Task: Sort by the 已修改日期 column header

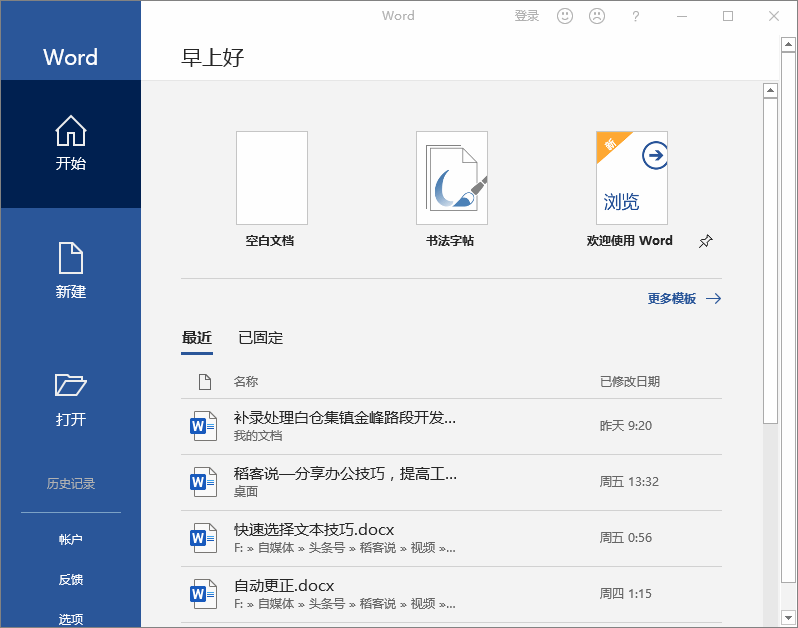Action: 630,382
